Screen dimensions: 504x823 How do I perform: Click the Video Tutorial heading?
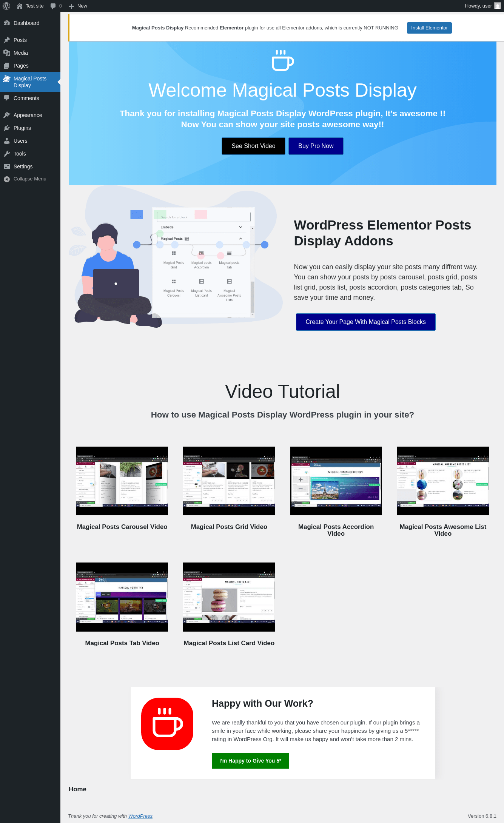point(282,391)
